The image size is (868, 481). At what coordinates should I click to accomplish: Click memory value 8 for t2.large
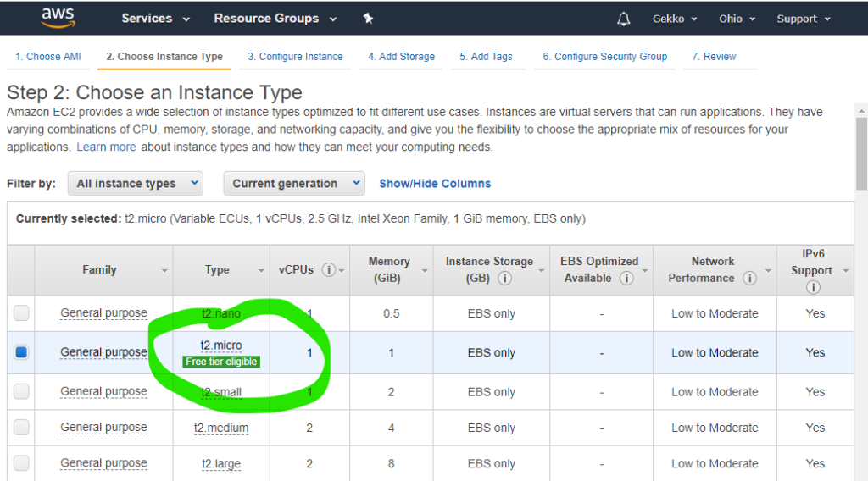click(391, 464)
